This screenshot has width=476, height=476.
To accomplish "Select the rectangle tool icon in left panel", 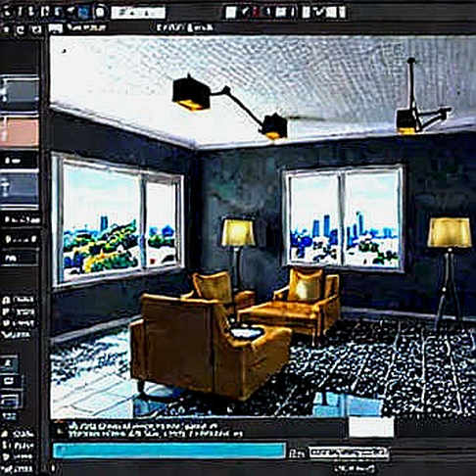I will (9, 381).
